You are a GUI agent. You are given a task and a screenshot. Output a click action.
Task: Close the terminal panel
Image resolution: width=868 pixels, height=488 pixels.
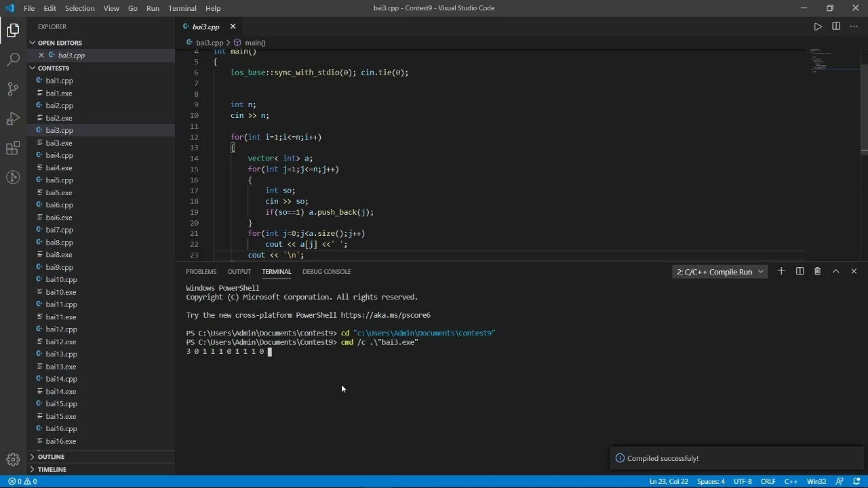854,271
